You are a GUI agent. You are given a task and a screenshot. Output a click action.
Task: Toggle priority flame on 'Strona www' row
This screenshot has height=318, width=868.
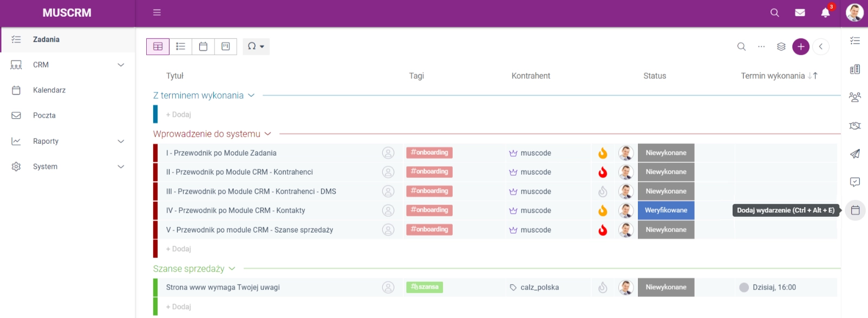click(603, 287)
